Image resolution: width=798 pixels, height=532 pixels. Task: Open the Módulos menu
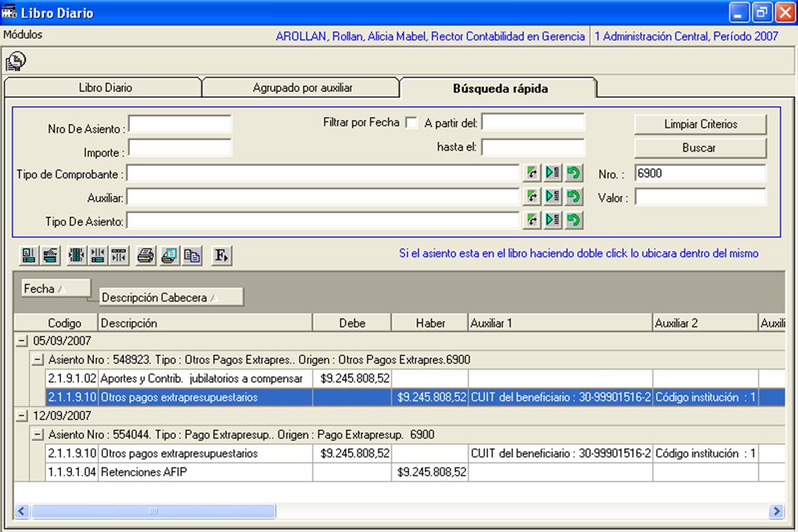click(23, 34)
